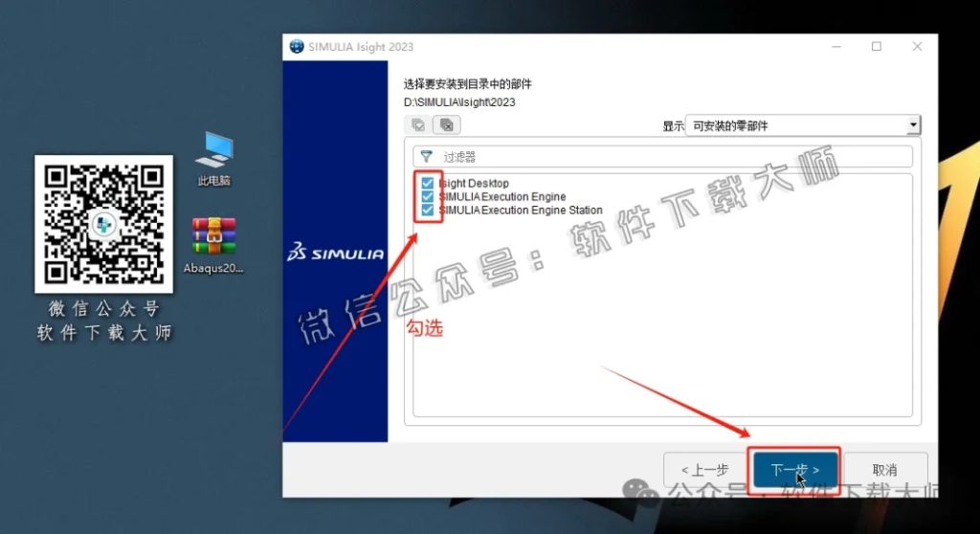Click the filter funnel icon
The height and width of the screenshot is (534, 980).
pos(426,156)
